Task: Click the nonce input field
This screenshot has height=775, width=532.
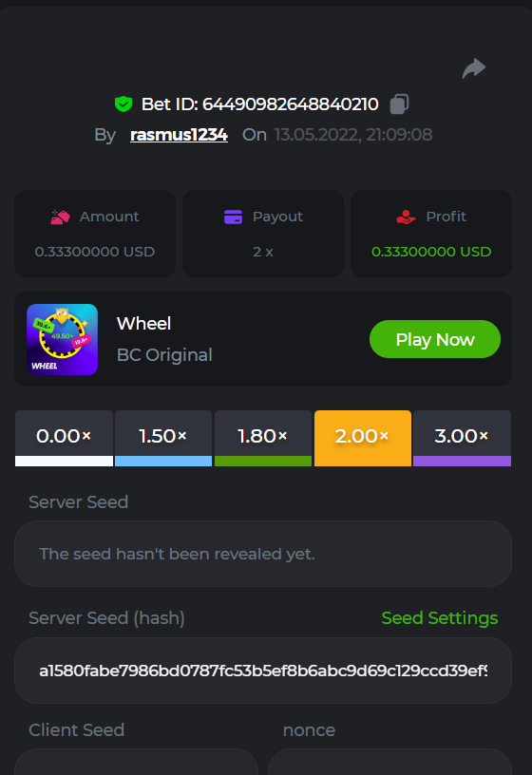Action: point(389,762)
